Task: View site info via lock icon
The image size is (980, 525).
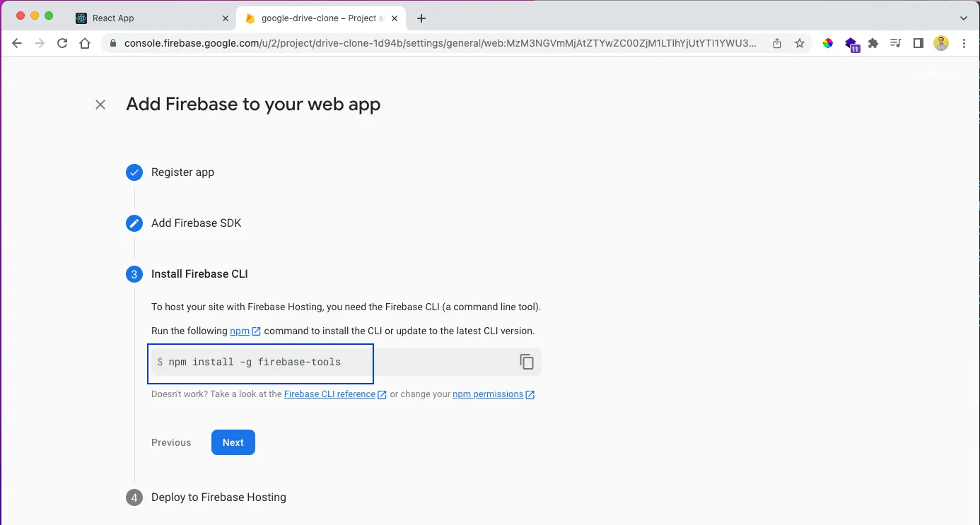Action: [112, 44]
